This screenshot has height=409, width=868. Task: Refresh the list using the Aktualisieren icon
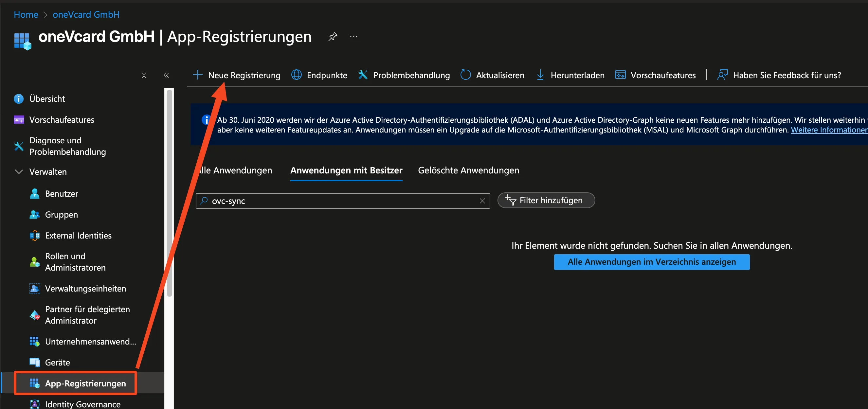[x=466, y=75]
